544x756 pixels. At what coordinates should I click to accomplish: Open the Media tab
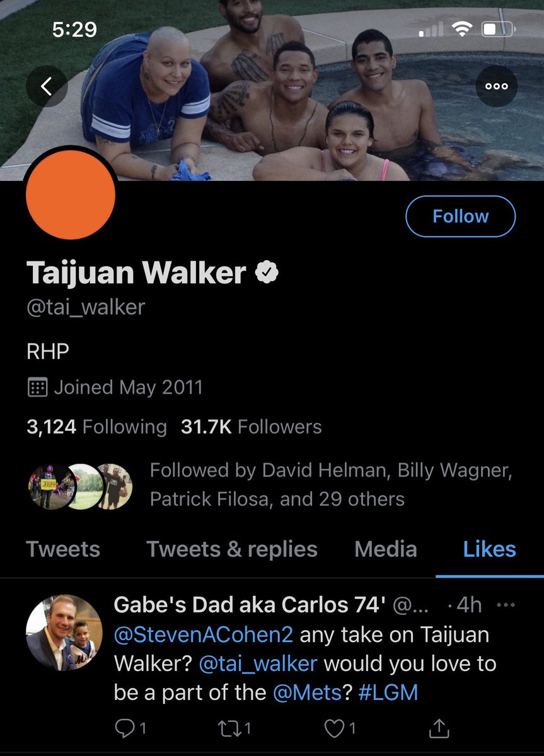pos(386,549)
